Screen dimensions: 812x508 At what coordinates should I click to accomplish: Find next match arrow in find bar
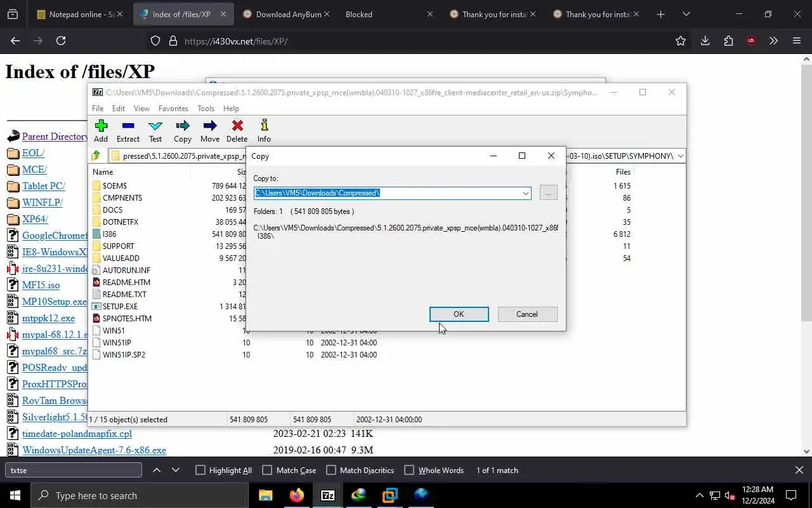point(176,470)
